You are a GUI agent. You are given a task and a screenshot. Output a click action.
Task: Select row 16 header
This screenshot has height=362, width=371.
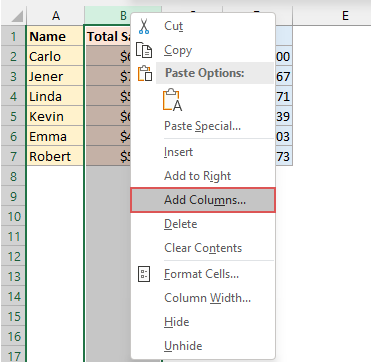pyautogui.click(x=13, y=336)
